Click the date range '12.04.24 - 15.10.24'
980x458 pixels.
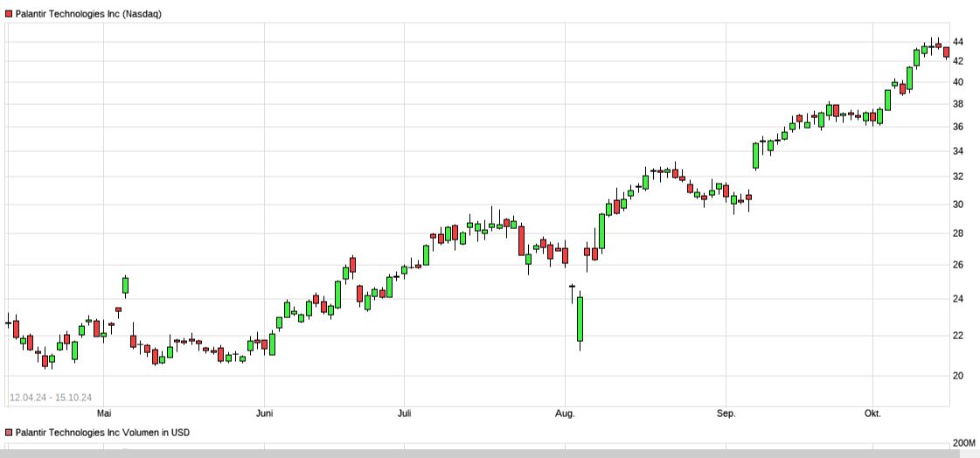pos(51,398)
